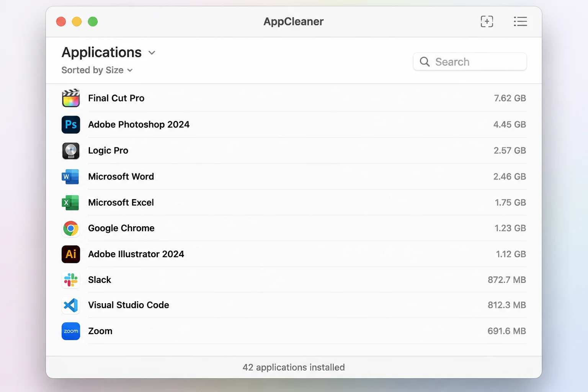Focus the Search input field
This screenshot has height=392, width=588.
470,62
